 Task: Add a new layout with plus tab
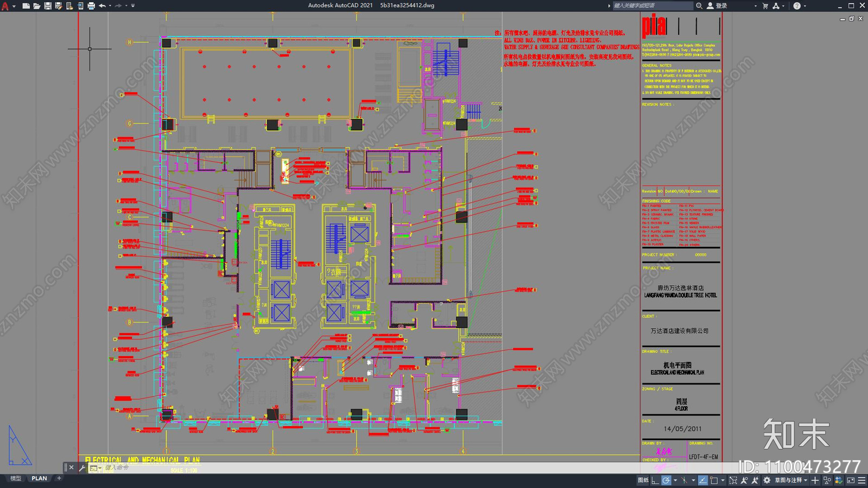pyautogui.click(x=59, y=478)
